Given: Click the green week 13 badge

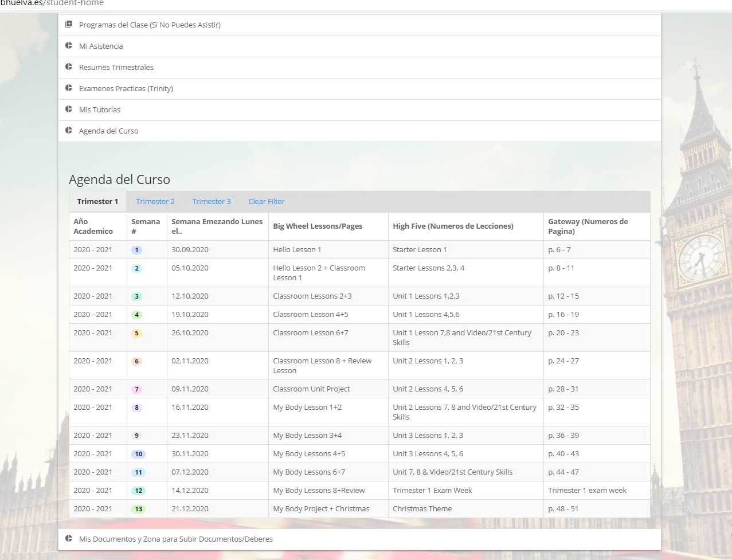Looking at the screenshot, I should [x=138, y=509].
